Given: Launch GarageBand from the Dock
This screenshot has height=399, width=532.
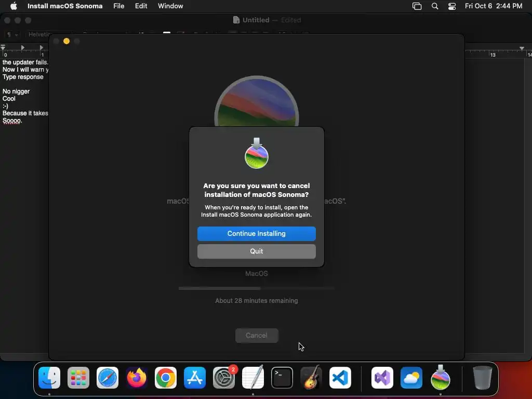Looking at the screenshot, I should point(311,378).
